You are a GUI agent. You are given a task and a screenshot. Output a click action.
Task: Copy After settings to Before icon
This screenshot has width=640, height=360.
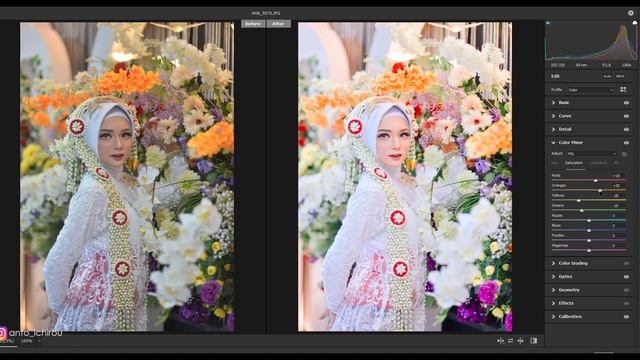tap(520, 340)
